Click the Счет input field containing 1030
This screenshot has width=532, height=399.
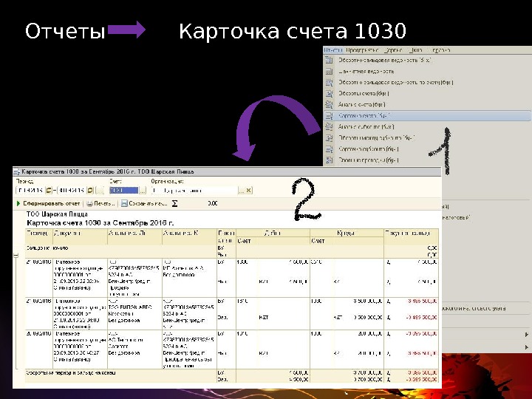pyautogui.click(x=124, y=191)
